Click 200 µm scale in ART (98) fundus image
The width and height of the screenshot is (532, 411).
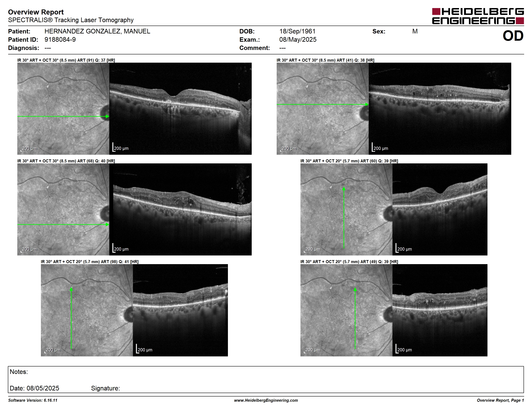click(52, 350)
